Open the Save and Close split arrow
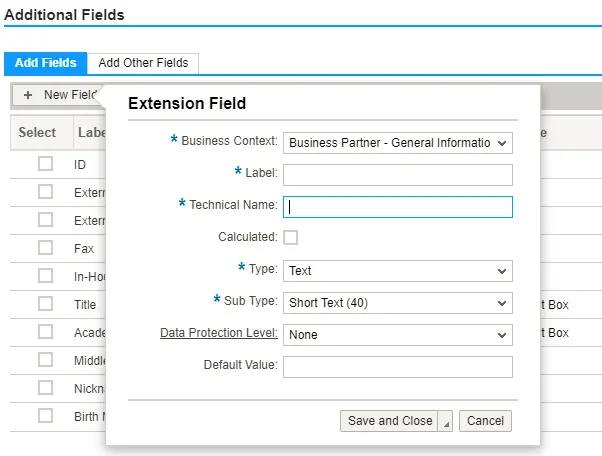 coord(446,422)
